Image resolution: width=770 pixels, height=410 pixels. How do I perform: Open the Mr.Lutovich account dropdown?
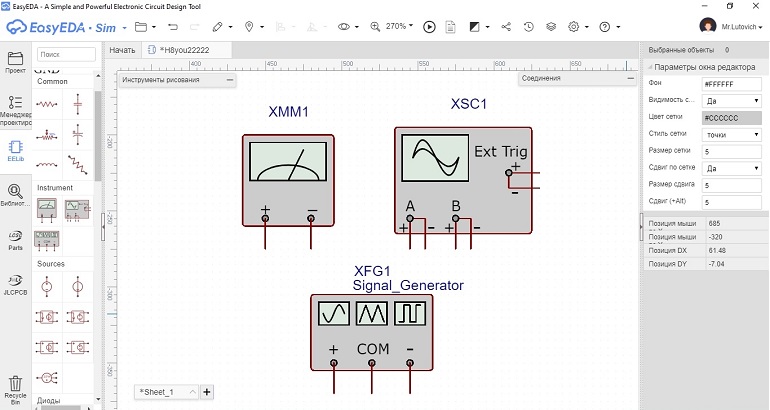742,27
